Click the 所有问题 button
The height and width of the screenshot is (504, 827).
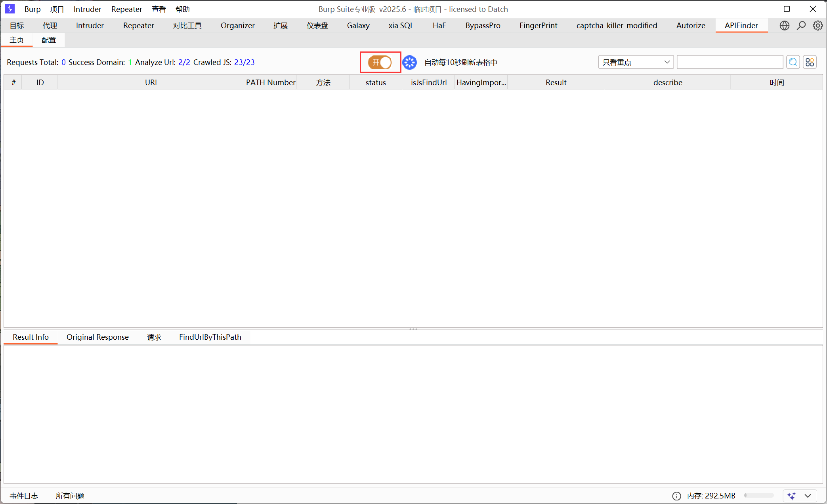(70, 496)
